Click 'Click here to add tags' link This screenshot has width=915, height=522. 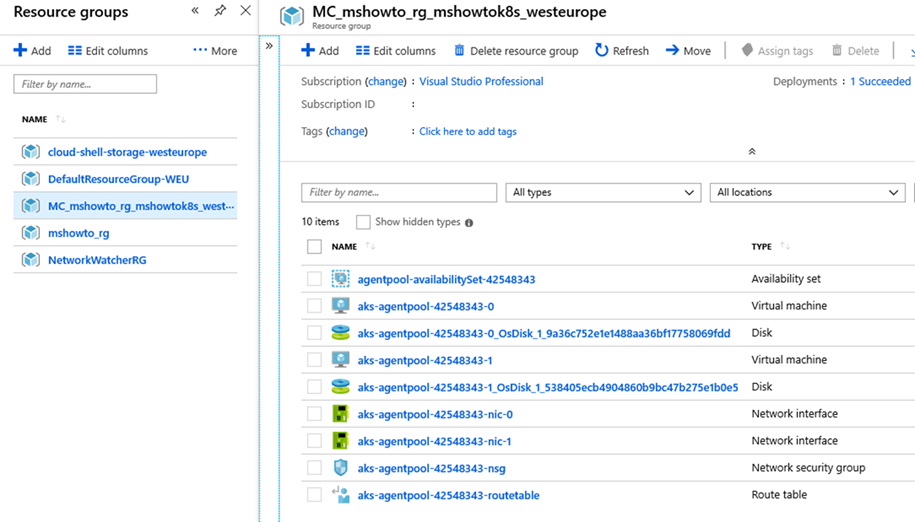[467, 131]
